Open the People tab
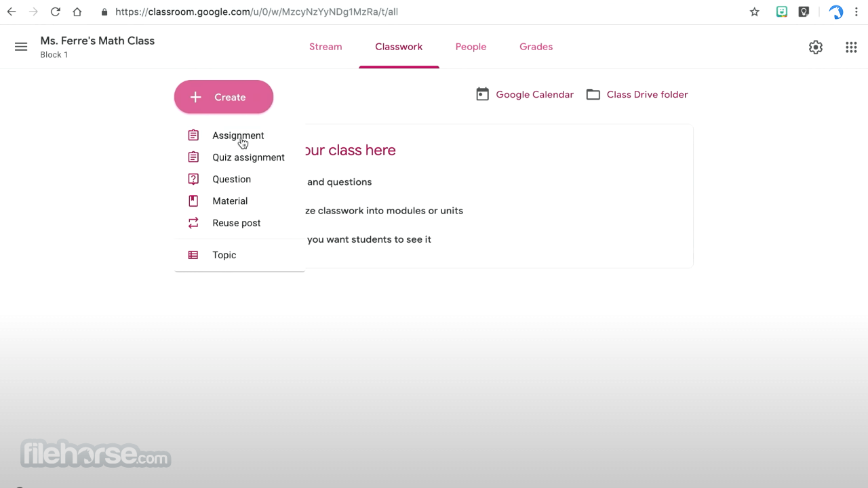This screenshot has width=868, height=488. point(471,47)
